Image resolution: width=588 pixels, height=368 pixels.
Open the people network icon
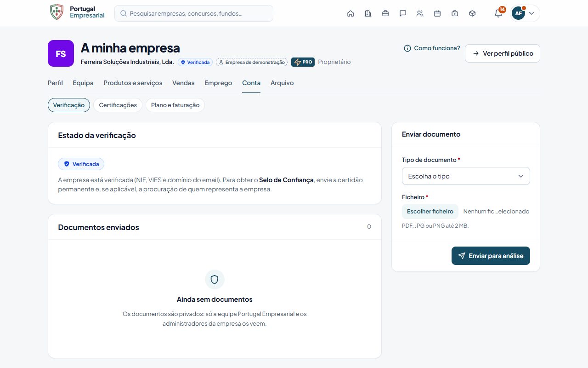coord(420,13)
